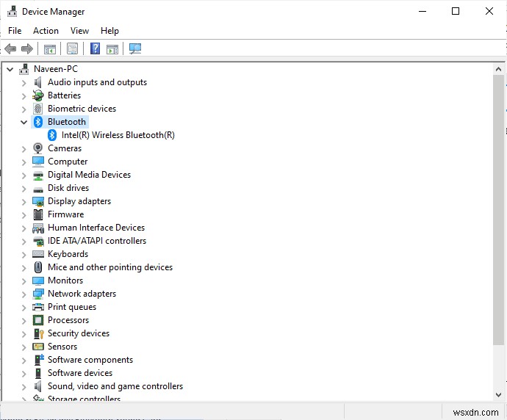The image size is (507, 420).
Task: Select the Mice and other pointing devices label
Action: coord(110,267)
